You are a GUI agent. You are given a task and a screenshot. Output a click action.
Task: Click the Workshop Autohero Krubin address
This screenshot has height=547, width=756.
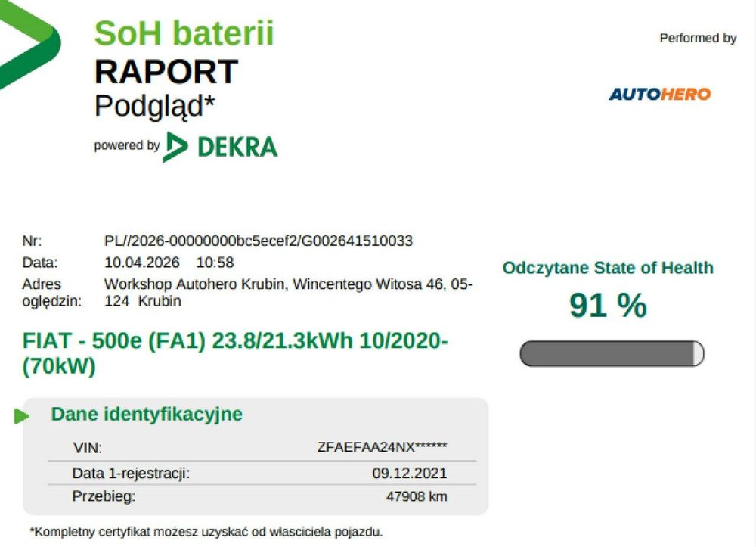click(x=288, y=292)
